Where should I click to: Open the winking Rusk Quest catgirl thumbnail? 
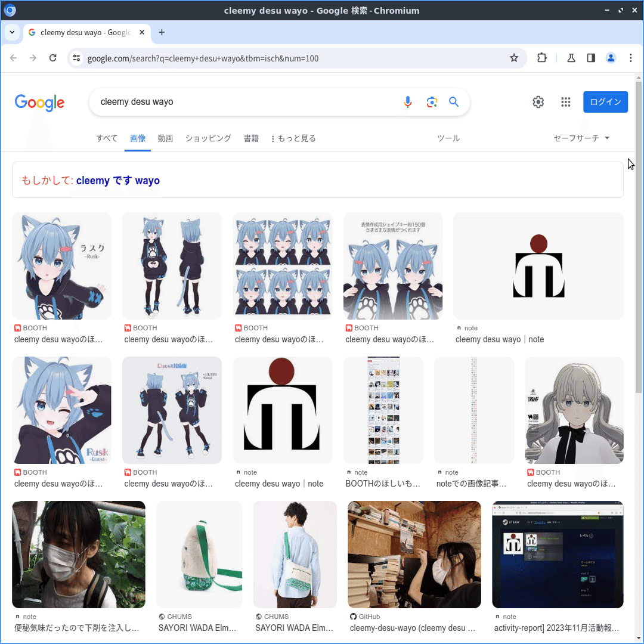coord(61,410)
